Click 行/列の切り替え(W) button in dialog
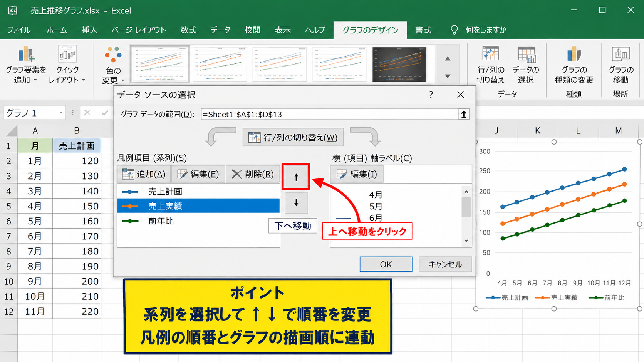644x362 pixels. pos(293,137)
